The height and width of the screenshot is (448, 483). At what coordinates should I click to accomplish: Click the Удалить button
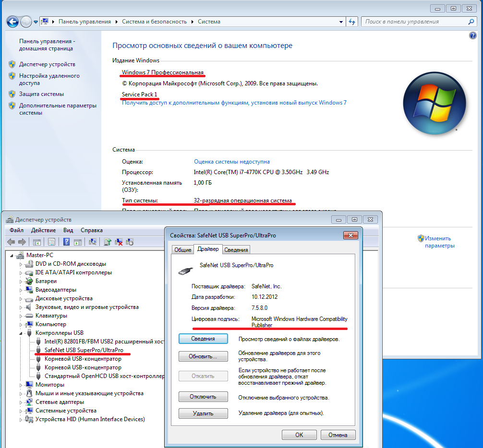coord(203,413)
